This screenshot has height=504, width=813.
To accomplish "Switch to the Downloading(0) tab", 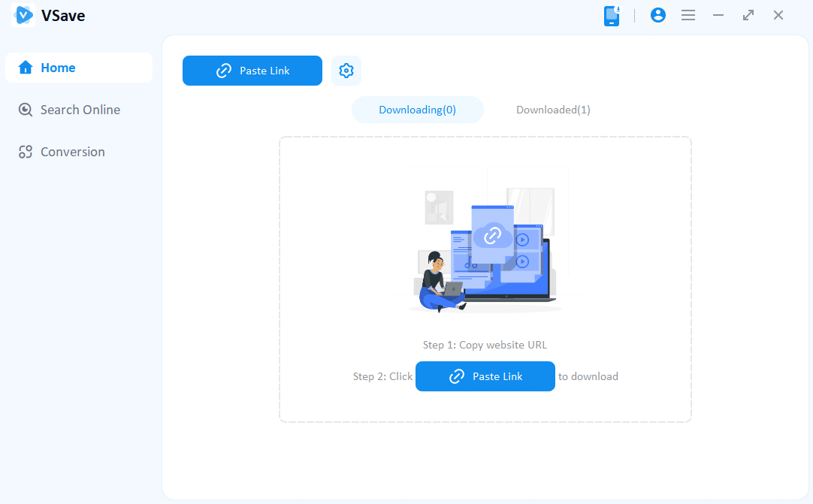I will [x=417, y=110].
